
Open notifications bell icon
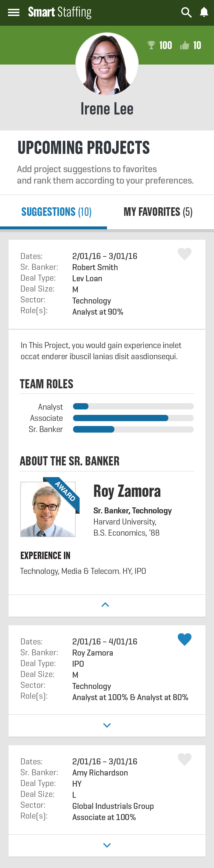(x=204, y=12)
